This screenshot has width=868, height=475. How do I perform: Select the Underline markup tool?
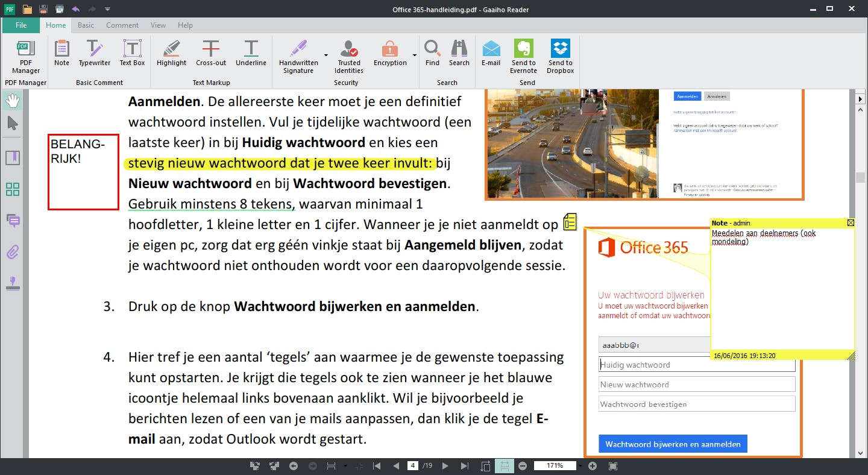(x=251, y=54)
